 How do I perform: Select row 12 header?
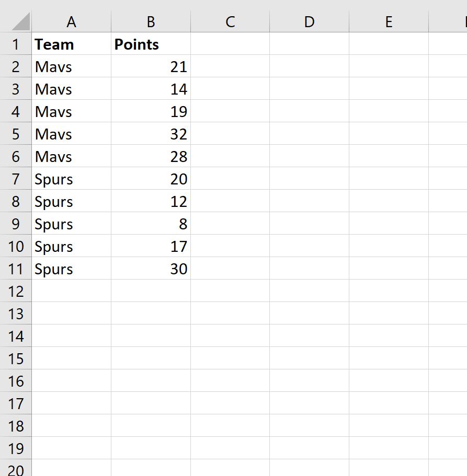pos(16,291)
